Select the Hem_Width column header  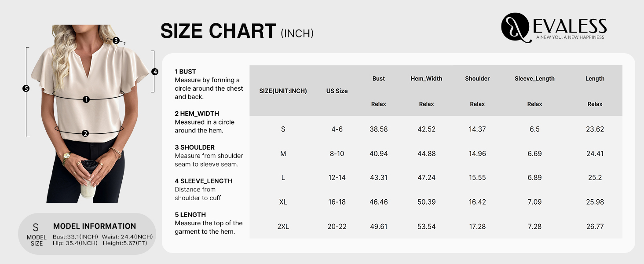426,79
